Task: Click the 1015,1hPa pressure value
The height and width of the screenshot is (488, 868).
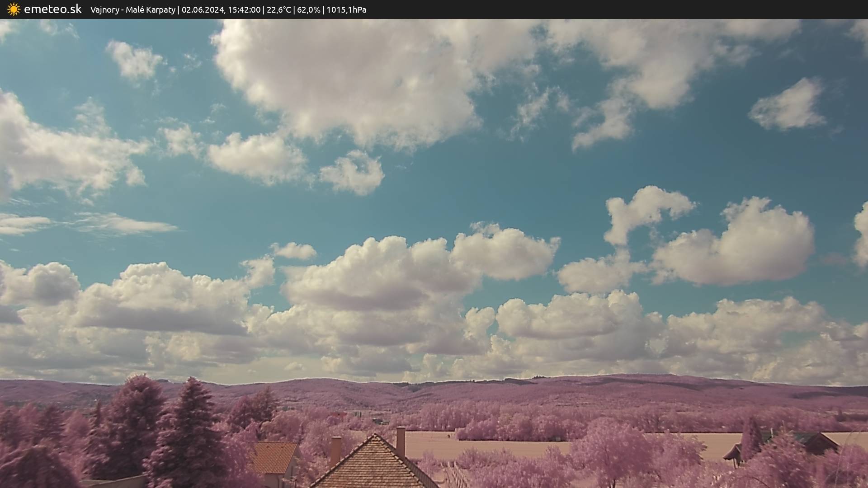Action: pos(346,10)
